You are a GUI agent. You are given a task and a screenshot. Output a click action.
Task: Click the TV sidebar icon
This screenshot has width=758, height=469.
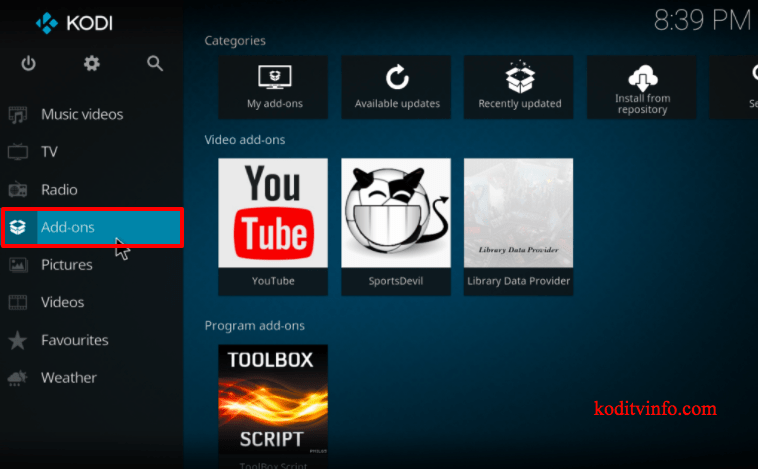[18, 152]
